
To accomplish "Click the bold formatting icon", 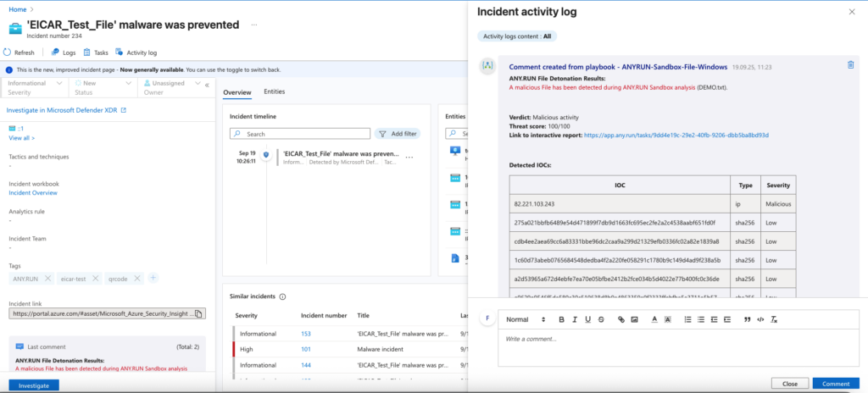I will 561,319.
